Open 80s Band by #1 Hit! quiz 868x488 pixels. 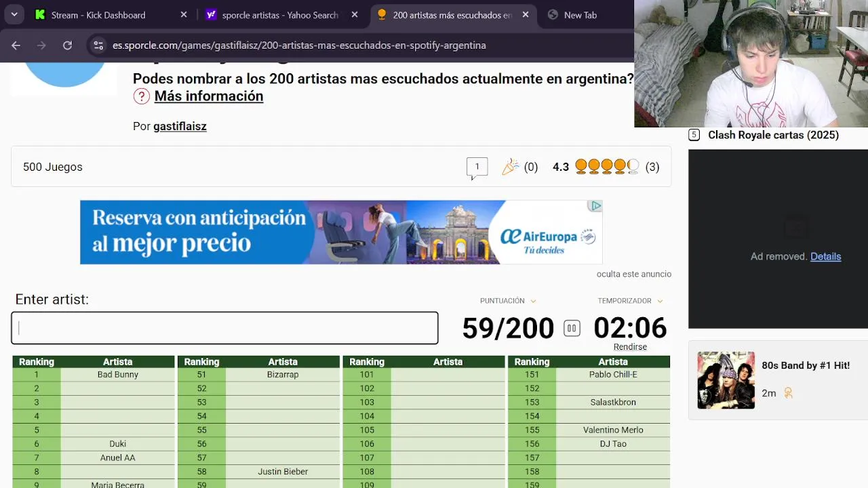[806, 365]
